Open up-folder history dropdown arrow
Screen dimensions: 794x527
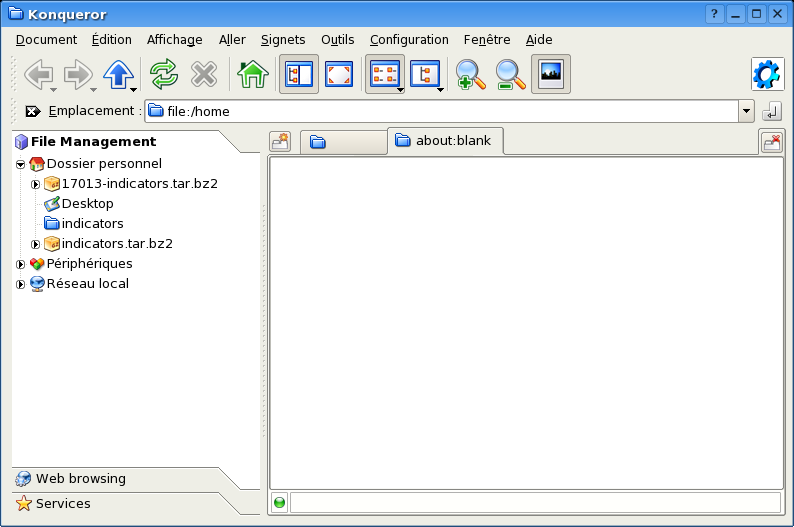[133, 90]
